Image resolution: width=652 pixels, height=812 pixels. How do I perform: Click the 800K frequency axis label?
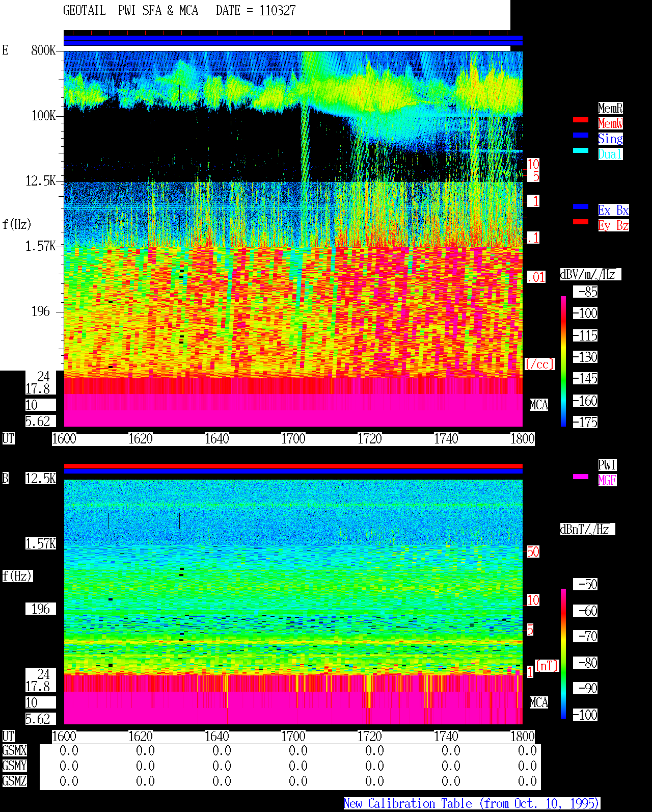[x=43, y=50]
